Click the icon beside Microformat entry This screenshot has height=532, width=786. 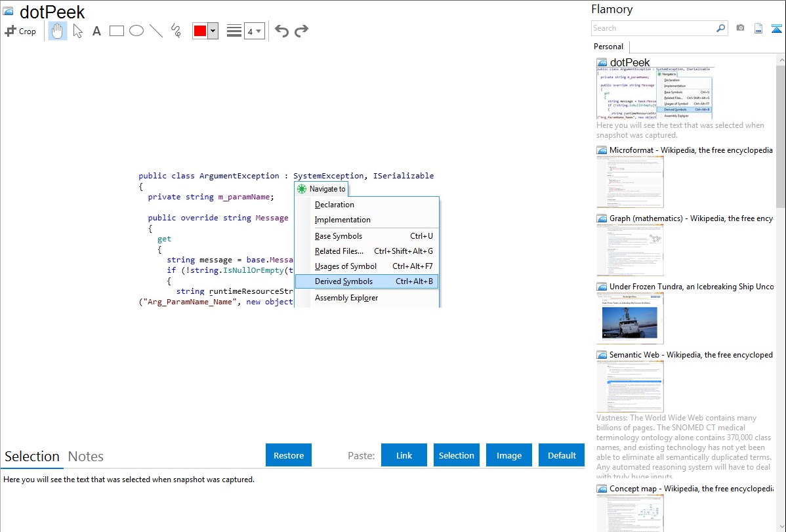pos(602,150)
